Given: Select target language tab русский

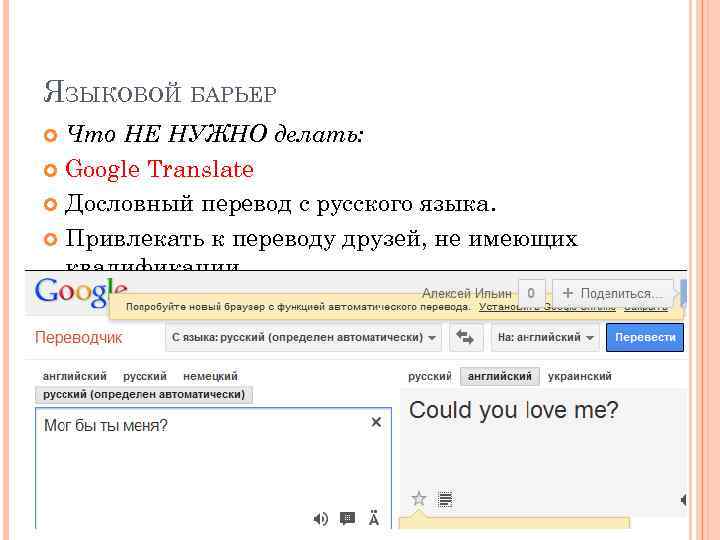Looking at the screenshot, I should [x=430, y=376].
